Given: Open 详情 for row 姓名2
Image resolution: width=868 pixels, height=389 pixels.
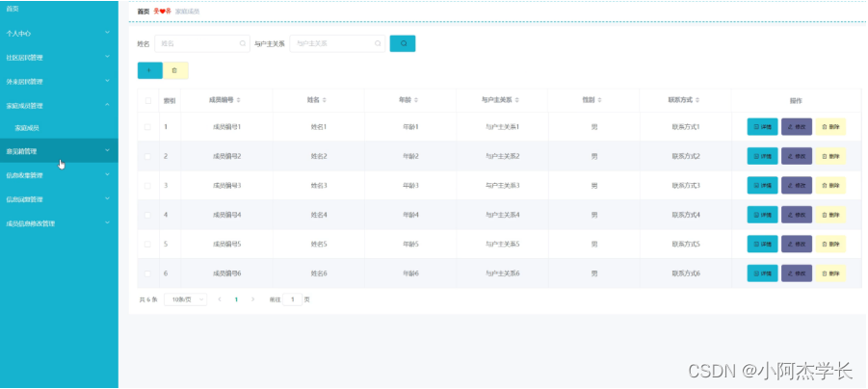Looking at the screenshot, I should click(762, 156).
